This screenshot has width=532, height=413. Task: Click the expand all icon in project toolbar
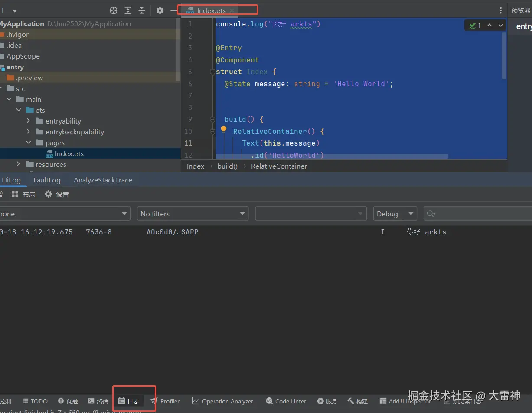[x=128, y=10]
